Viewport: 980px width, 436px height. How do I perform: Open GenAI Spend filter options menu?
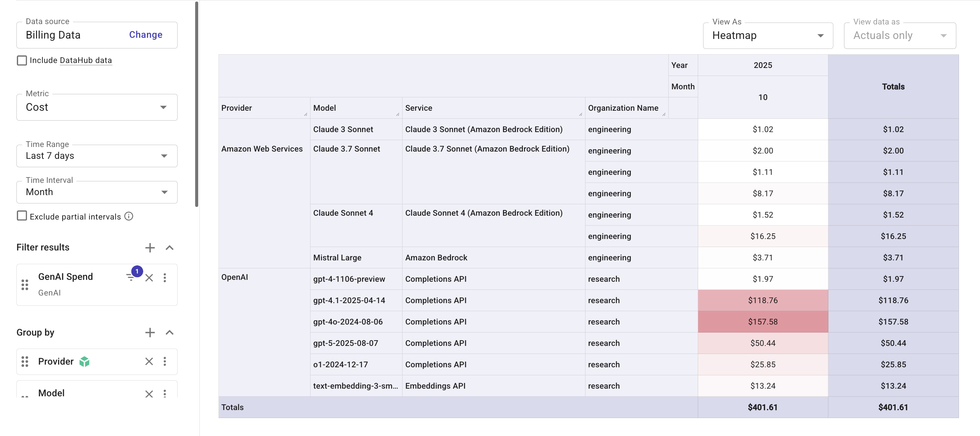tap(165, 278)
